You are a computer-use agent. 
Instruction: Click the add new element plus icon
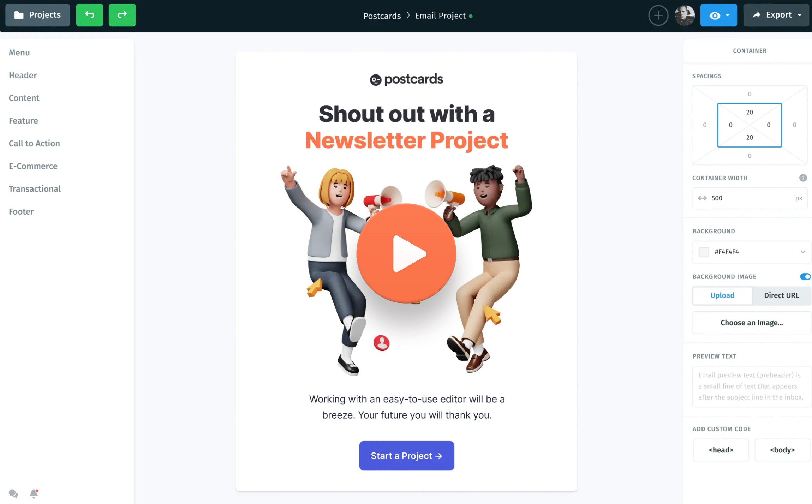[658, 14]
